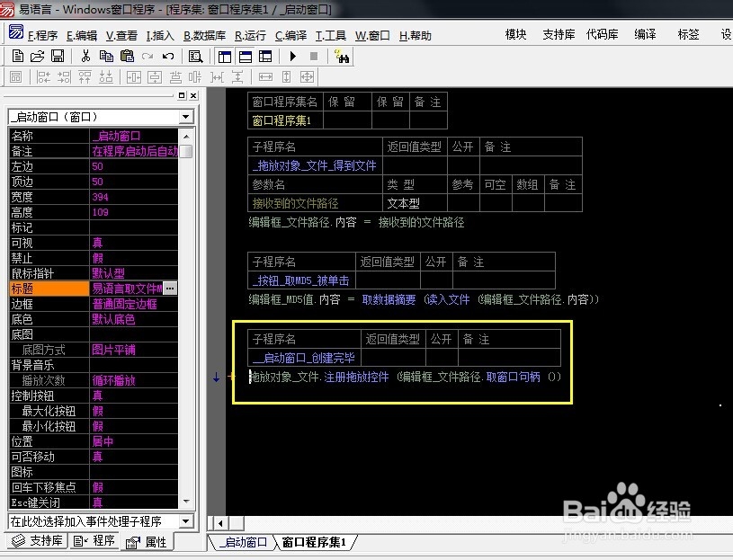Click the Cut scissors icon

pyautogui.click(x=85, y=57)
